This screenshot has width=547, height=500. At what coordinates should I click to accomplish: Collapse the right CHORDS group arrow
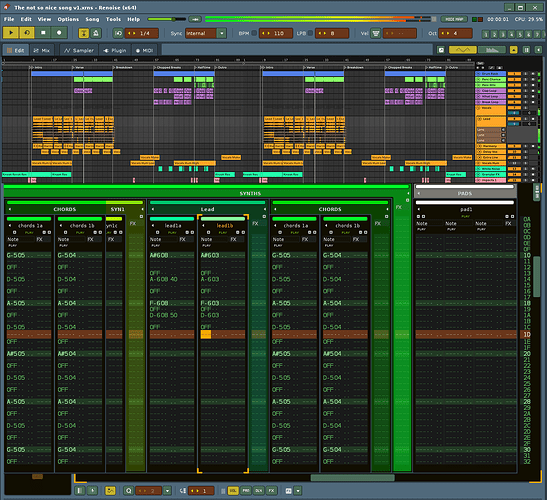click(x=275, y=209)
